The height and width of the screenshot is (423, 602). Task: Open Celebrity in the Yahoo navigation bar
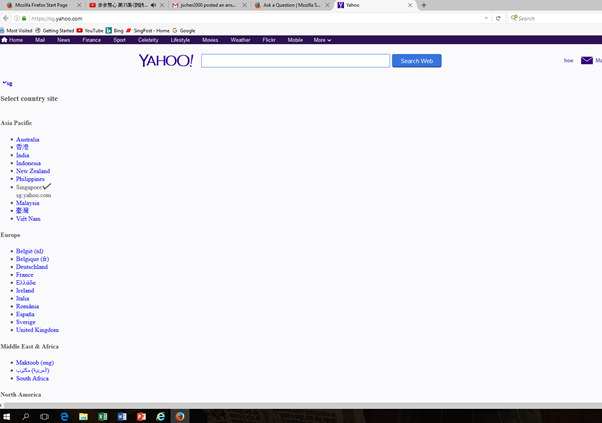pyautogui.click(x=148, y=40)
